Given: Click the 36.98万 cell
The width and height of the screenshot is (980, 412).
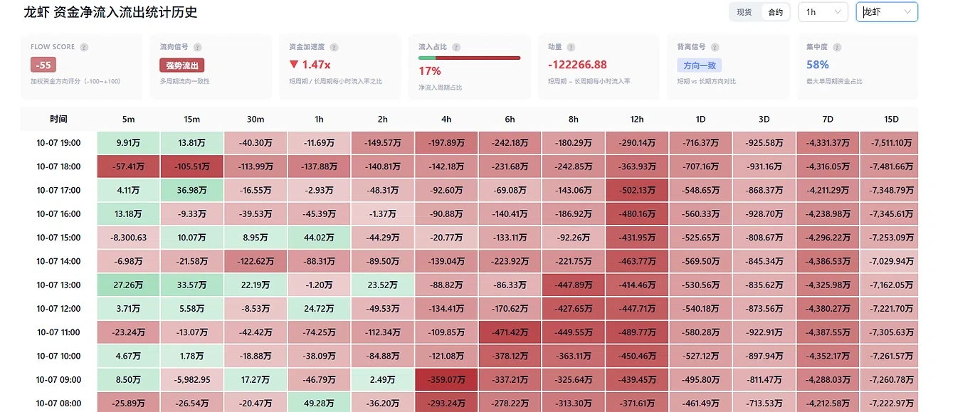Looking at the screenshot, I should tap(191, 191).
